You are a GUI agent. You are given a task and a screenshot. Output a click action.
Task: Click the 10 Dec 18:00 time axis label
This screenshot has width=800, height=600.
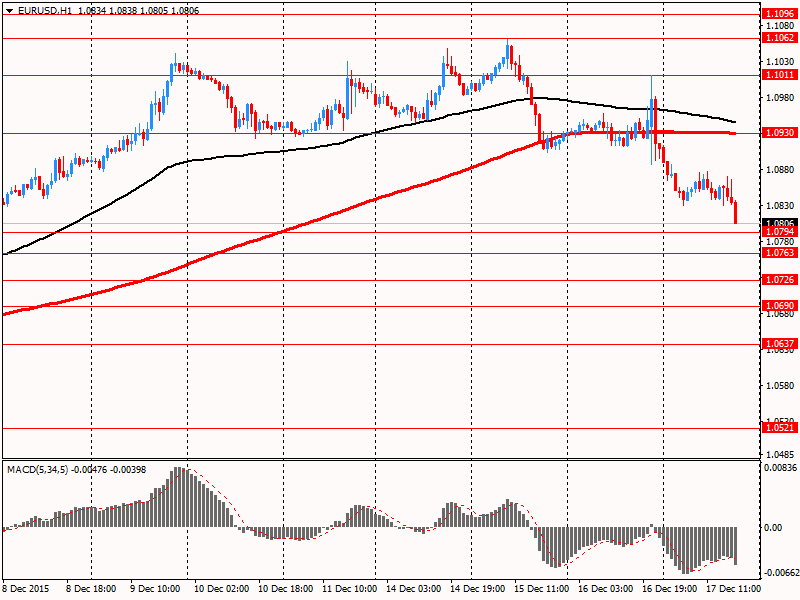coord(286,589)
